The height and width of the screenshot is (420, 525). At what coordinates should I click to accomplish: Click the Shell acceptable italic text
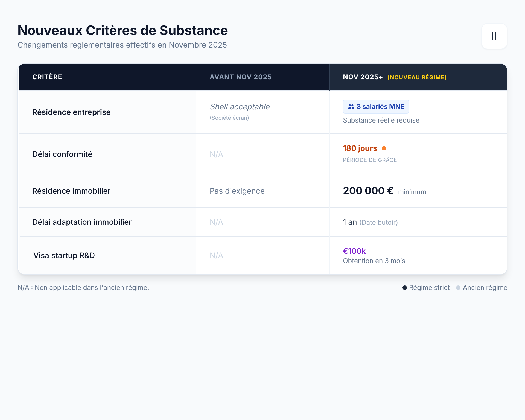click(x=240, y=107)
